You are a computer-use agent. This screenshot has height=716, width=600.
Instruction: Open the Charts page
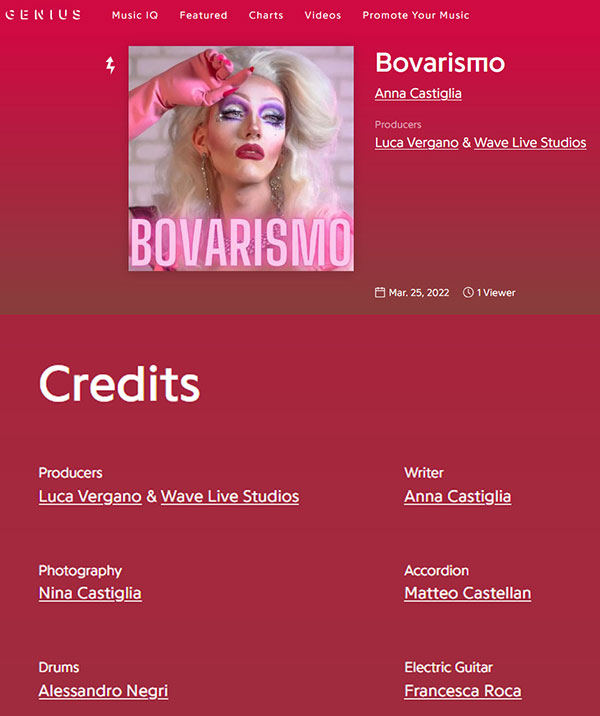(266, 15)
